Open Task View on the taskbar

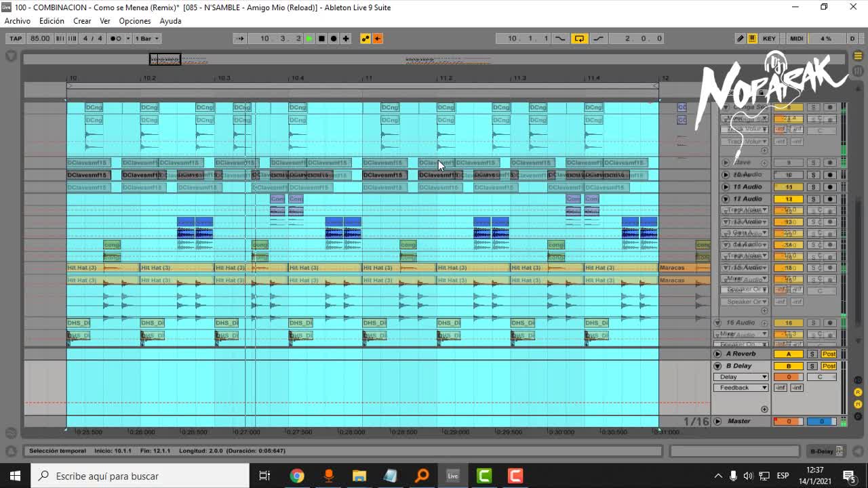(x=264, y=476)
